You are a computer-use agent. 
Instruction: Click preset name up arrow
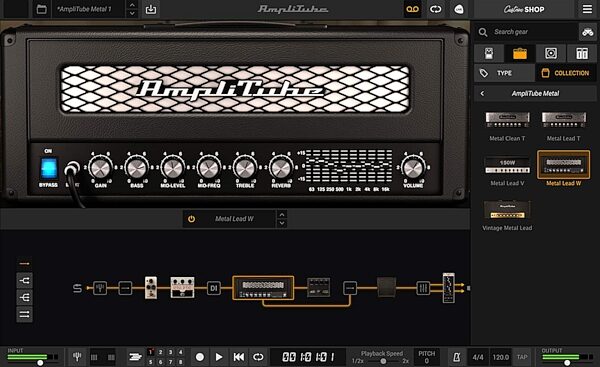click(132, 5)
